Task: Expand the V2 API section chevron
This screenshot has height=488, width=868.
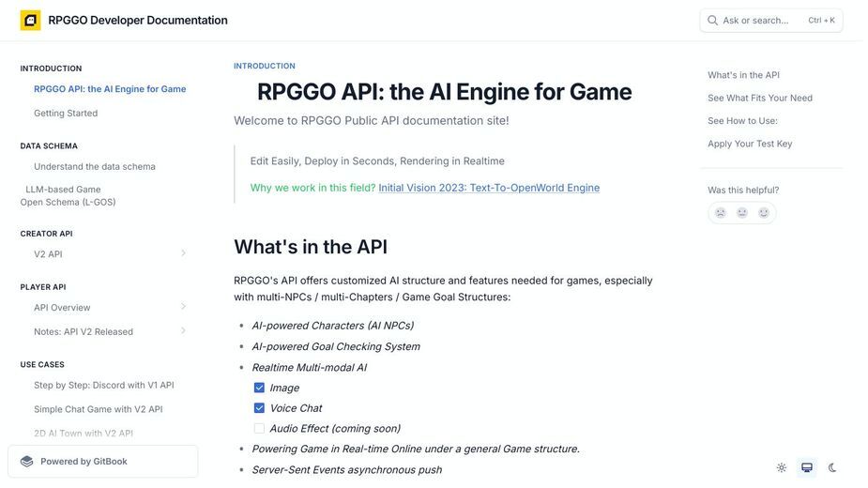Action: (183, 253)
